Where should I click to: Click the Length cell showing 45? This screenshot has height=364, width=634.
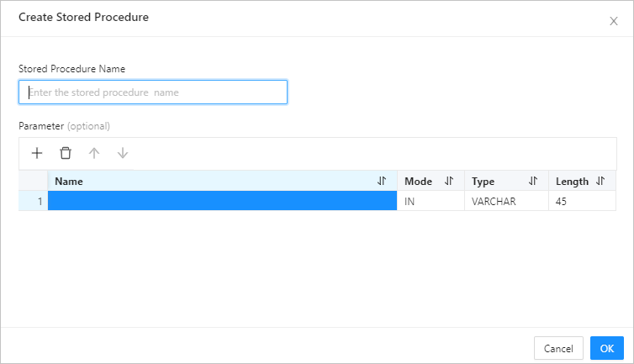coord(582,201)
